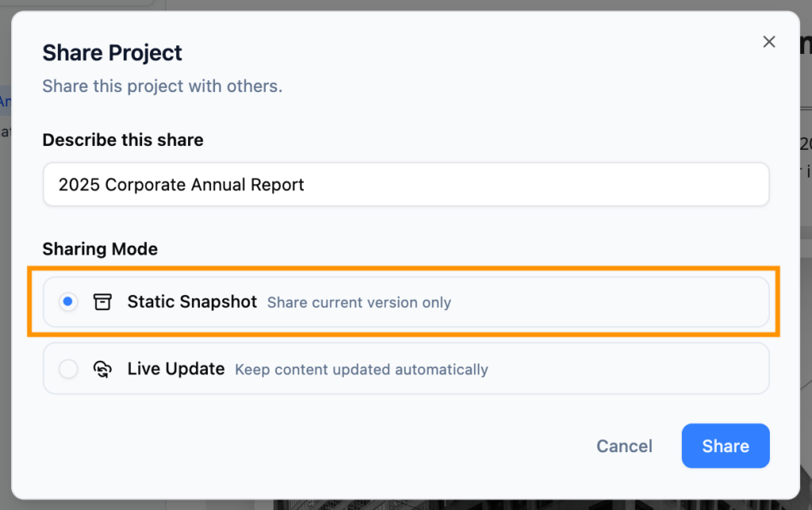Enable Live Update mode via its radio control

pos(68,368)
